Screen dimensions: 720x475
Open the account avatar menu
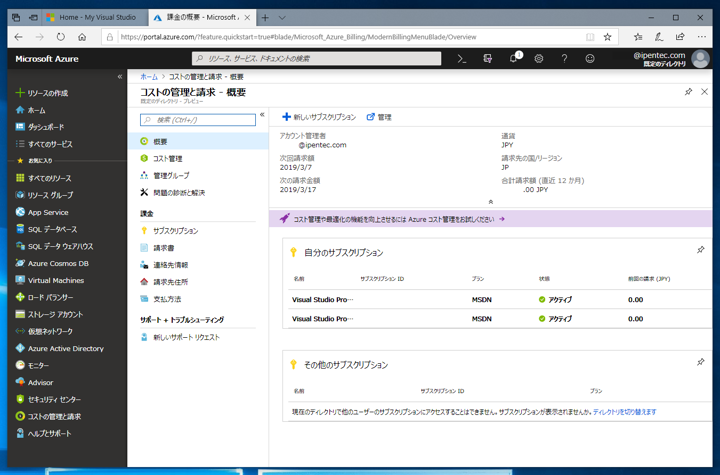tap(700, 59)
